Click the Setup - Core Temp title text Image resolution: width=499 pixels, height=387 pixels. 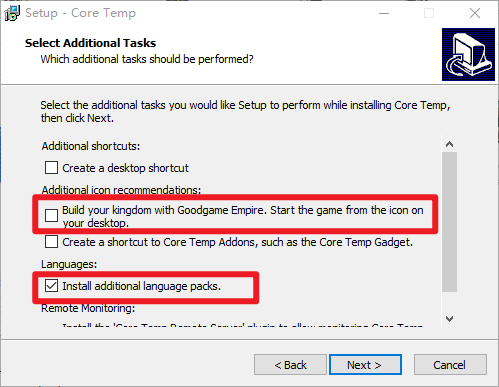point(80,13)
